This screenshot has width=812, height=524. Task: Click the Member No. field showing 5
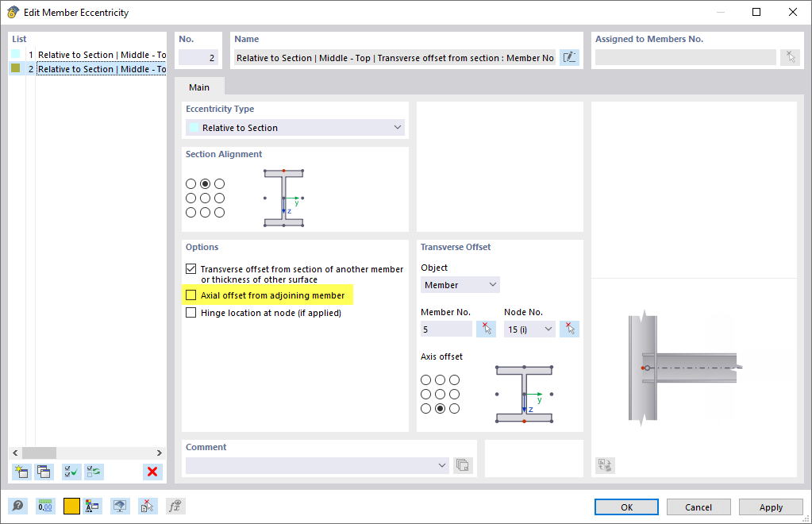coord(446,329)
